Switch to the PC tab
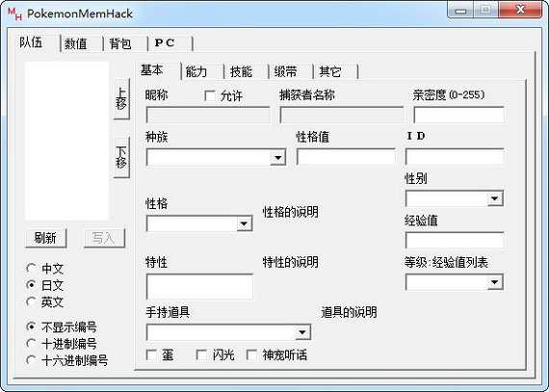The image size is (549, 392). click(x=170, y=43)
